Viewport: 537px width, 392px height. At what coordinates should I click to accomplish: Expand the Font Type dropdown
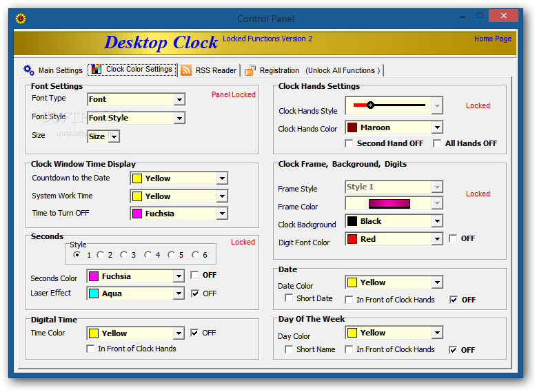[x=179, y=100]
